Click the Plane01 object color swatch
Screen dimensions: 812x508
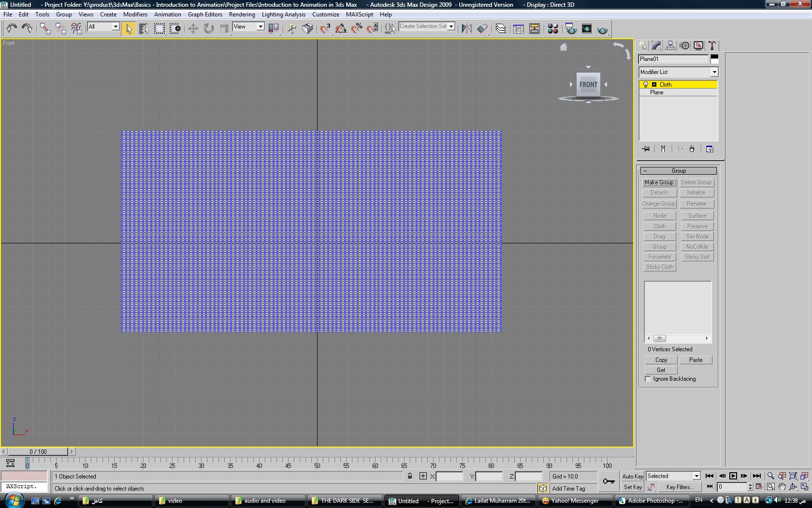pyautogui.click(x=714, y=59)
